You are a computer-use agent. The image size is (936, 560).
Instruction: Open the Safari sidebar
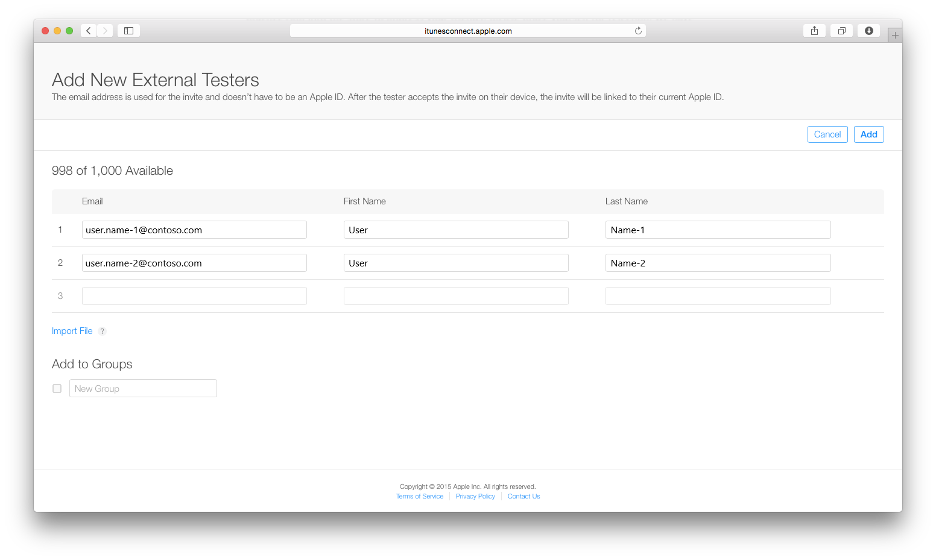click(128, 30)
